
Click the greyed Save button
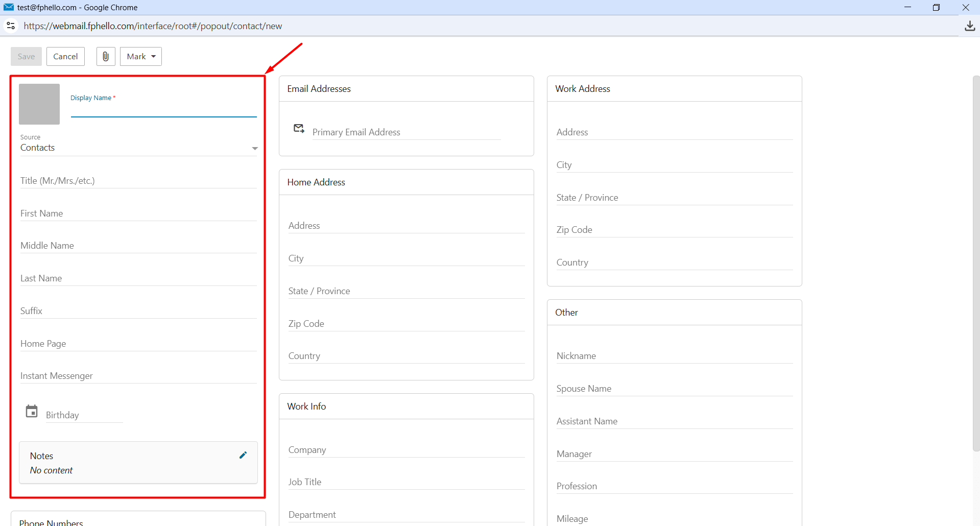[26, 56]
